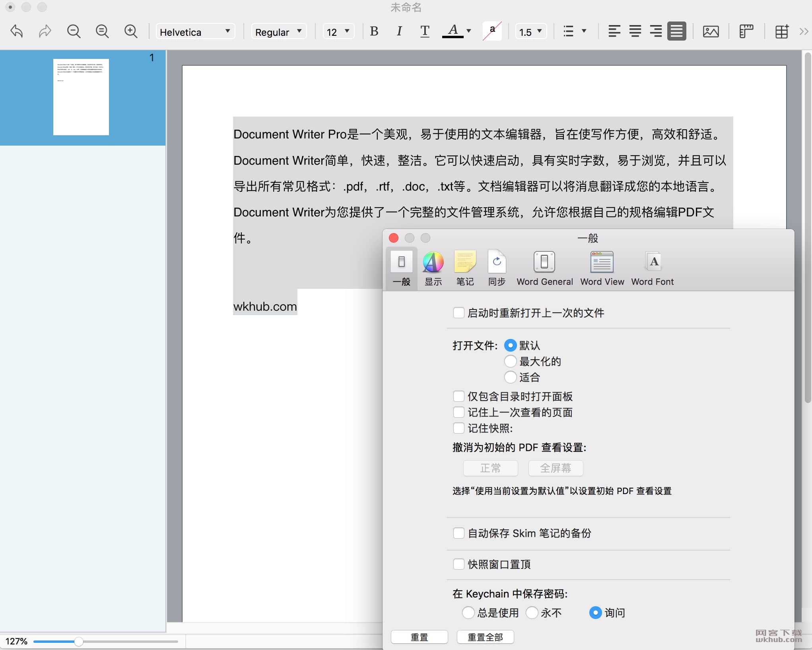Click the middle actual-size magnifier icon
The height and width of the screenshot is (650, 812).
click(x=102, y=31)
